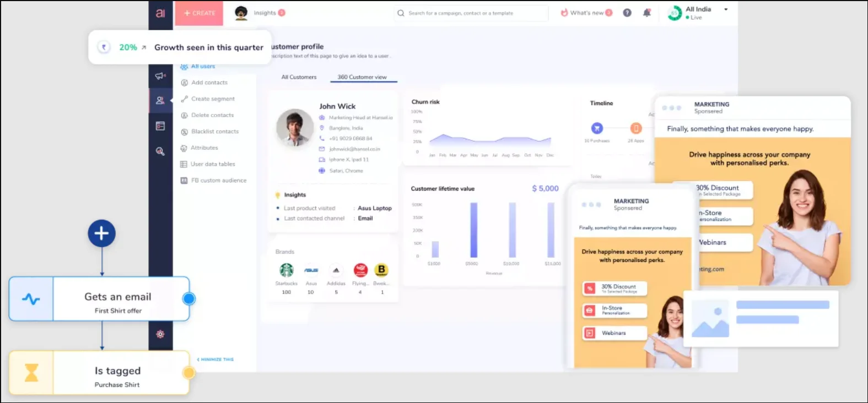Click the campaign search field
This screenshot has height=403, width=868.
pyautogui.click(x=471, y=13)
